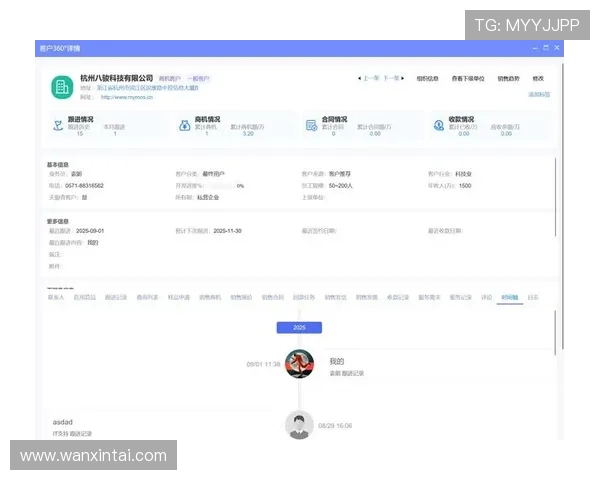Switch to the 销售合同 tab
The height and width of the screenshot is (480, 600).
(x=272, y=297)
